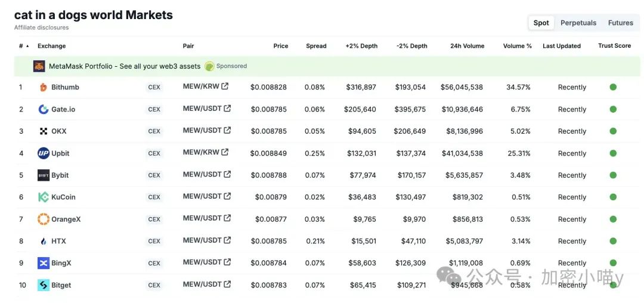Open the MEW/USDT pair link for Gate.io
This screenshot has width=644, height=303.
202,109
